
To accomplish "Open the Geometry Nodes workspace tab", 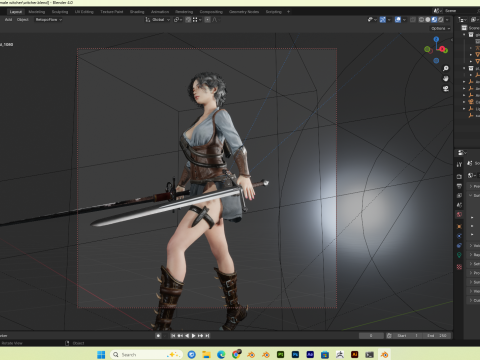I will click(x=244, y=12).
